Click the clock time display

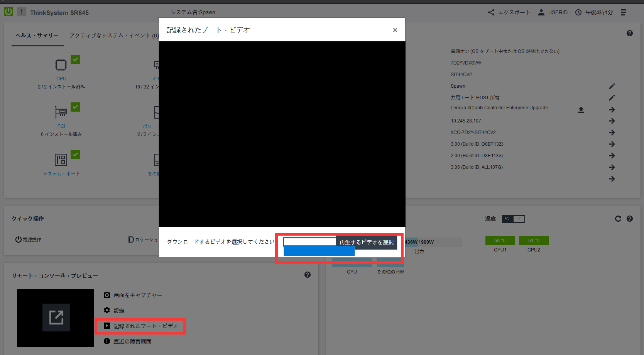point(594,12)
